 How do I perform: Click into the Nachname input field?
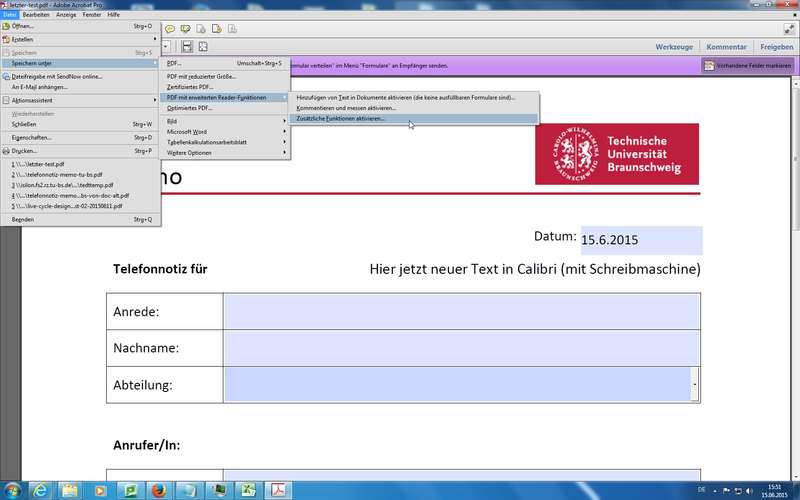(x=461, y=348)
